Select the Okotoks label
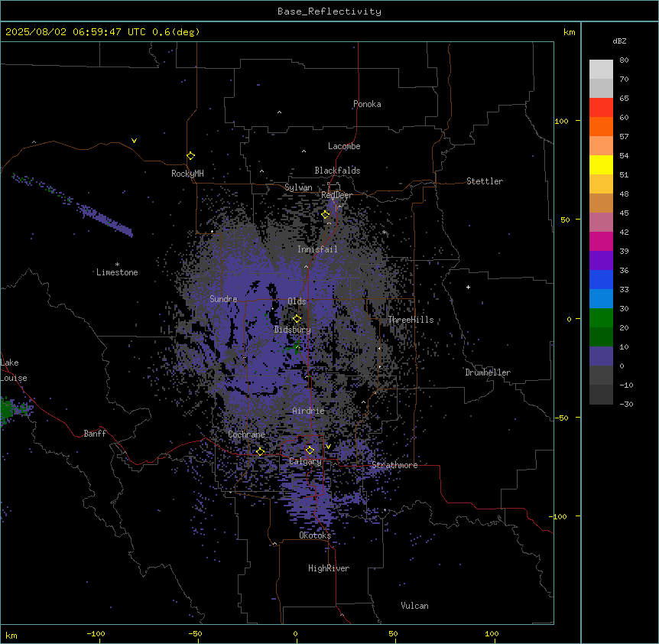 [x=315, y=535]
